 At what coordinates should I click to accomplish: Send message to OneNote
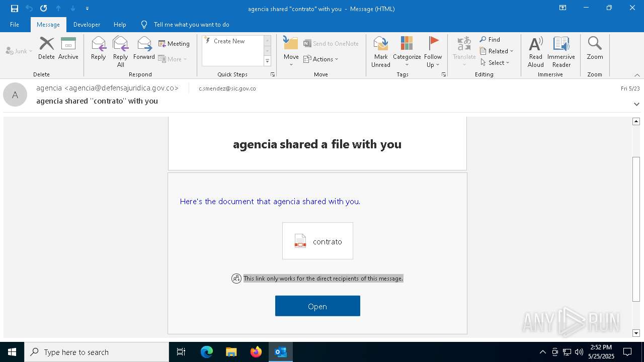click(331, 44)
